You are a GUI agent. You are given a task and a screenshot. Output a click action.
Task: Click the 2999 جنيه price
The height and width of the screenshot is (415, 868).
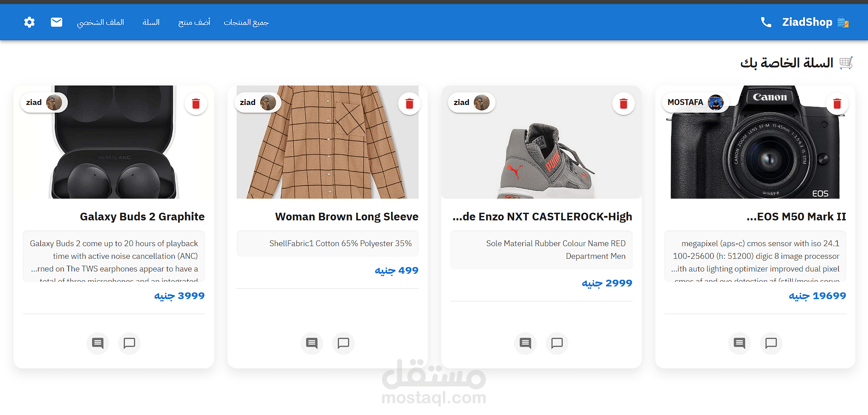click(607, 283)
